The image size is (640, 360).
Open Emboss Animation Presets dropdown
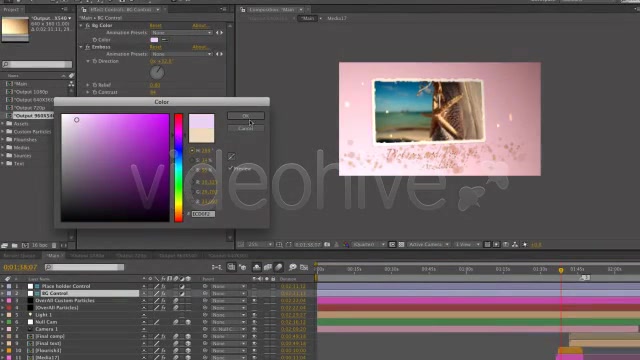(x=182, y=54)
